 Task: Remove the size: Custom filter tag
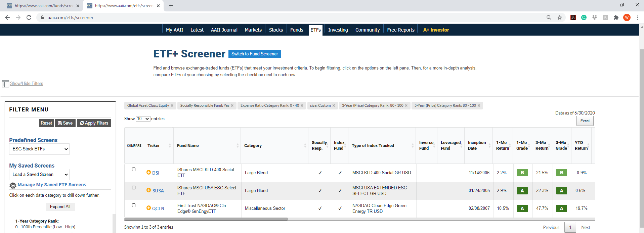tap(334, 106)
